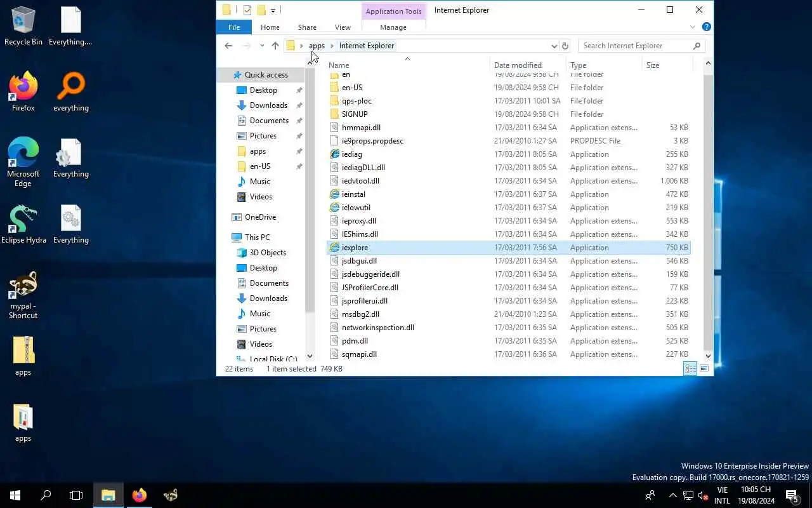Click Properties quick access toolbar icon
The width and height of the screenshot is (812, 508).
(x=247, y=10)
